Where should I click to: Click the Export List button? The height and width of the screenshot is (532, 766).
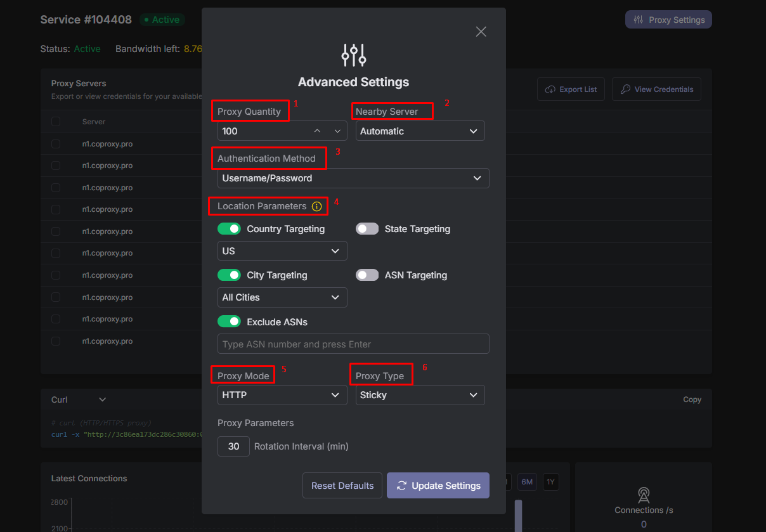(x=571, y=89)
